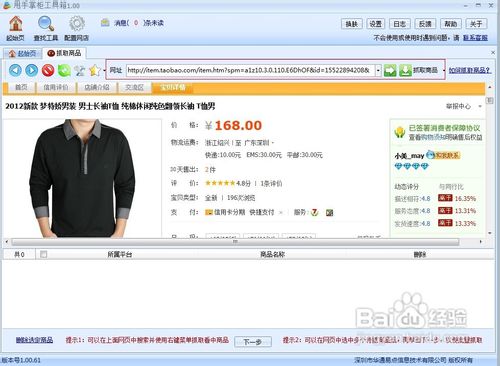The height and width of the screenshot is (366, 500).
Task: Open the 配置网店 gear icon
Action: pos(77,24)
